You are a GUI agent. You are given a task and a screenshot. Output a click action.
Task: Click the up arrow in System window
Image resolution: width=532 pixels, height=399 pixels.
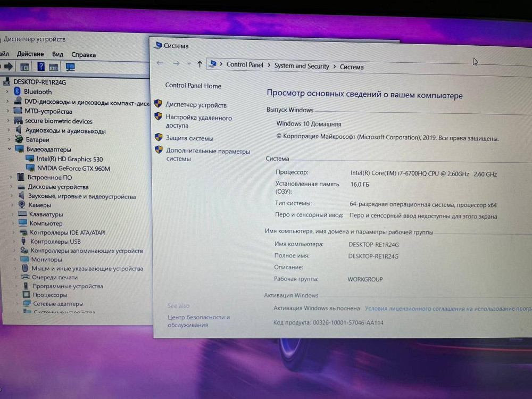[x=199, y=64]
